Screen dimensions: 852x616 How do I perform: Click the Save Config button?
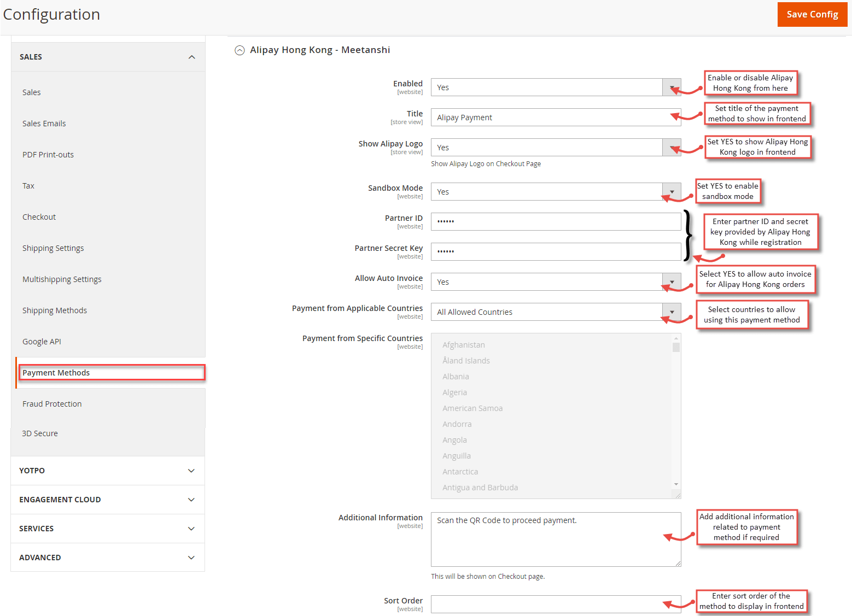click(x=812, y=14)
